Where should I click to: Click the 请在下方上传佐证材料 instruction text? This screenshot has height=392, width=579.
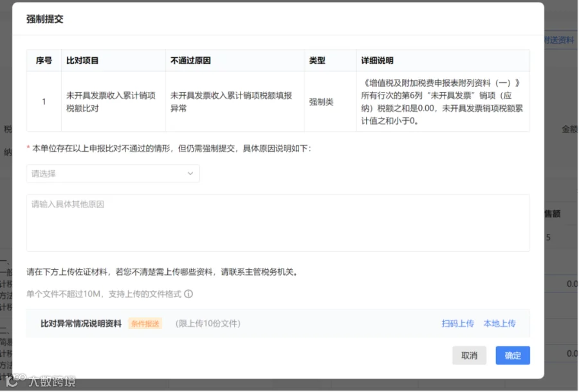pyautogui.click(x=162, y=272)
